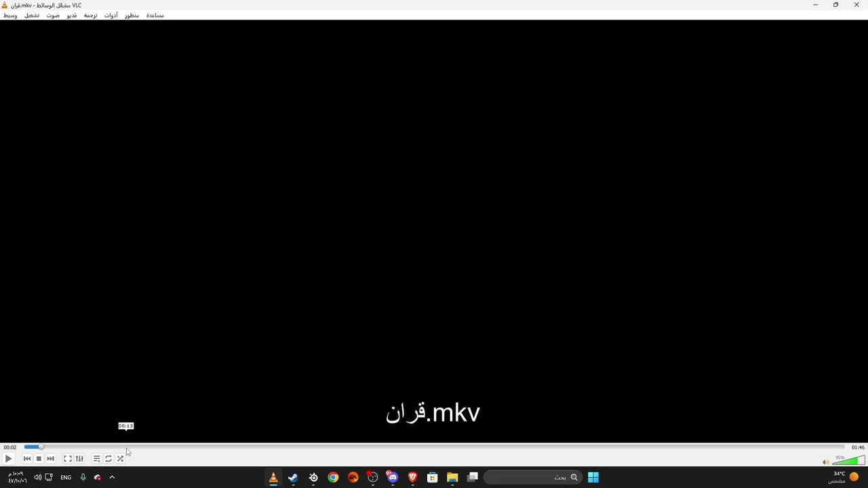This screenshot has height=488, width=868.
Task: Open the أدوات (Tools) menu
Action: click(111, 15)
